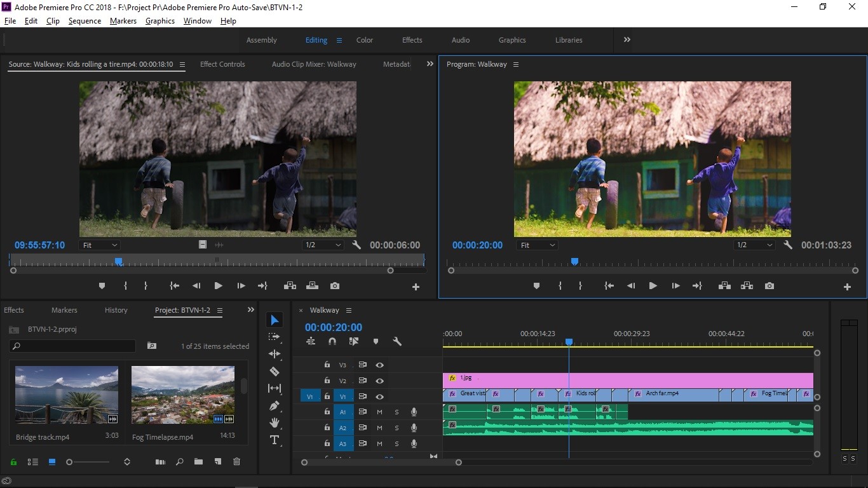The width and height of the screenshot is (868, 488).
Task: Expand workspace overflow chevrons
Action: [x=627, y=39]
